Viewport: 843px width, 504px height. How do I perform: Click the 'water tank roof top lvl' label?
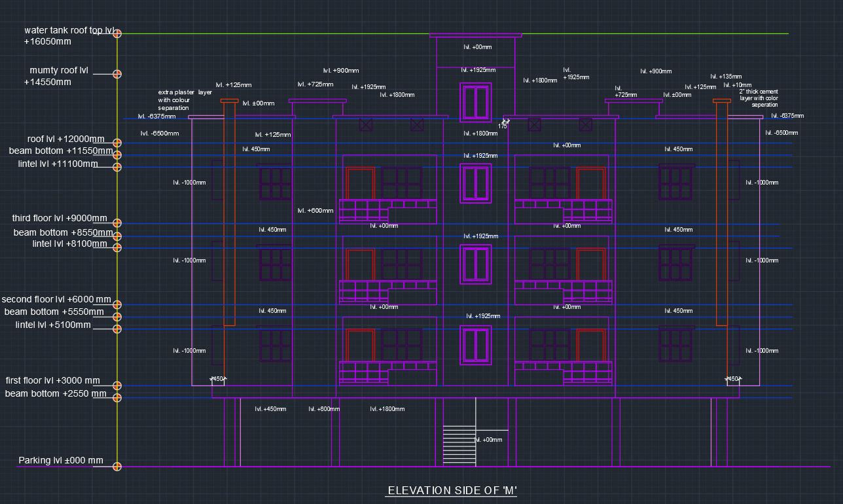click(x=69, y=31)
